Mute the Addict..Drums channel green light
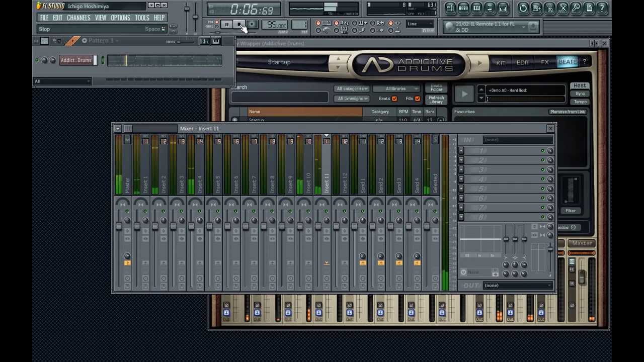The width and height of the screenshot is (644, 362). pyautogui.click(x=37, y=60)
